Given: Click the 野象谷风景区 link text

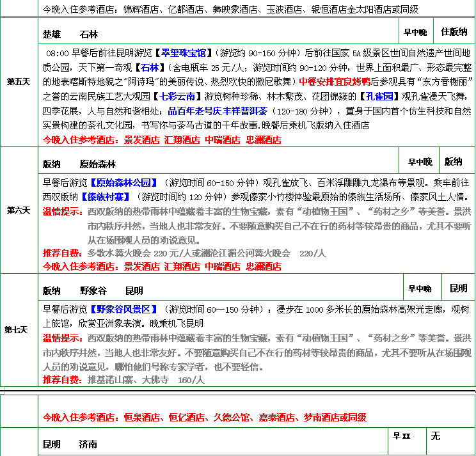Looking at the screenshot, I should coord(123,309).
